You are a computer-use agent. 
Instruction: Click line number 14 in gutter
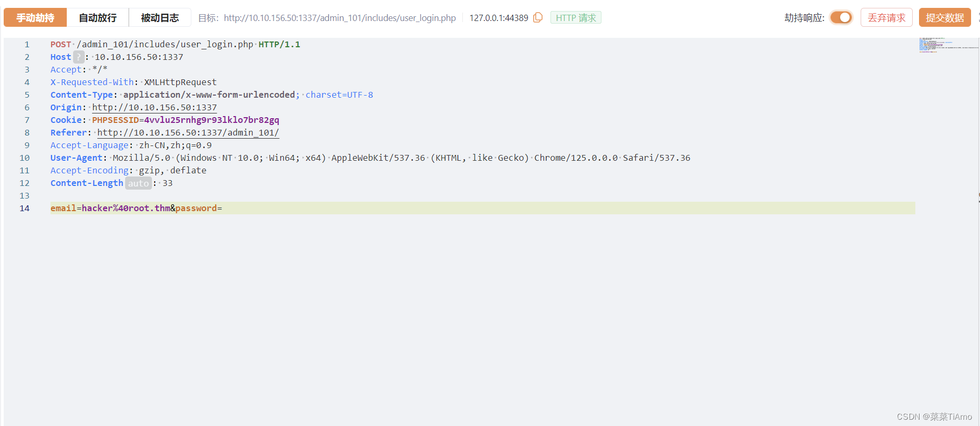[x=25, y=208]
